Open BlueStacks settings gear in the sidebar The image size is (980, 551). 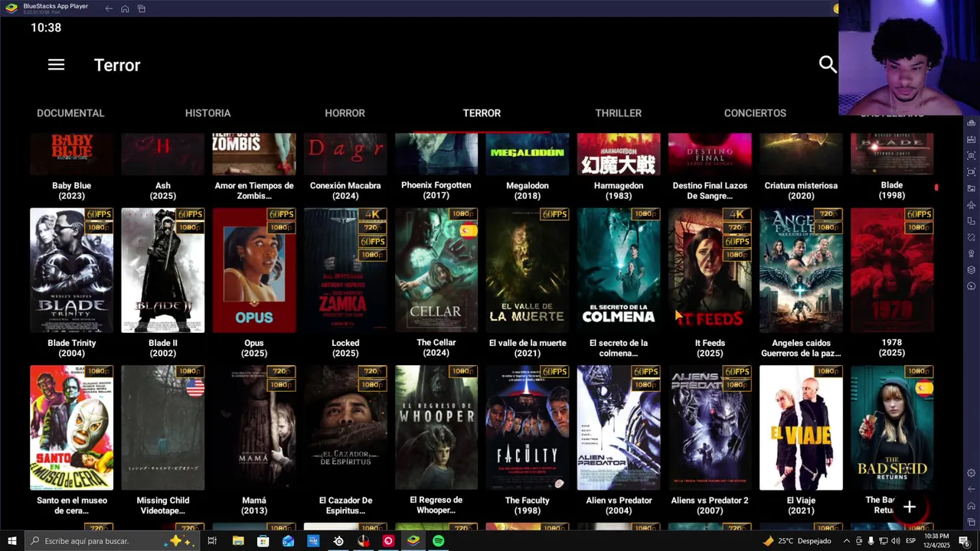971,473
